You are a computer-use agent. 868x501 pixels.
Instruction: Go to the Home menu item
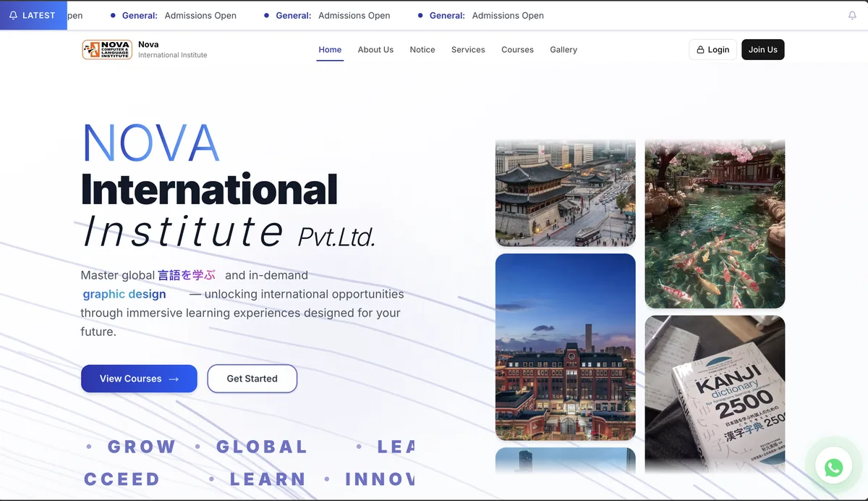pyautogui.click(x=330, y=50)
